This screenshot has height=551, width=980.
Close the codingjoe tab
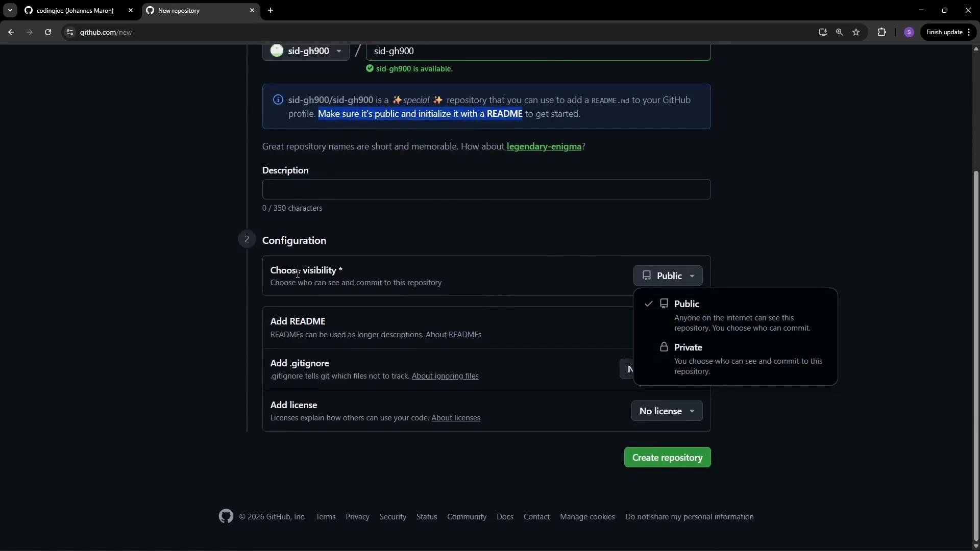pyautogui.click(x=131, y=10)
